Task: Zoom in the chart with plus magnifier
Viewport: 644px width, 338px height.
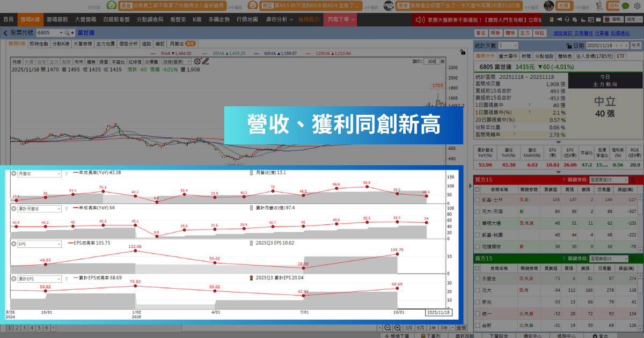Action: point(398,328)
